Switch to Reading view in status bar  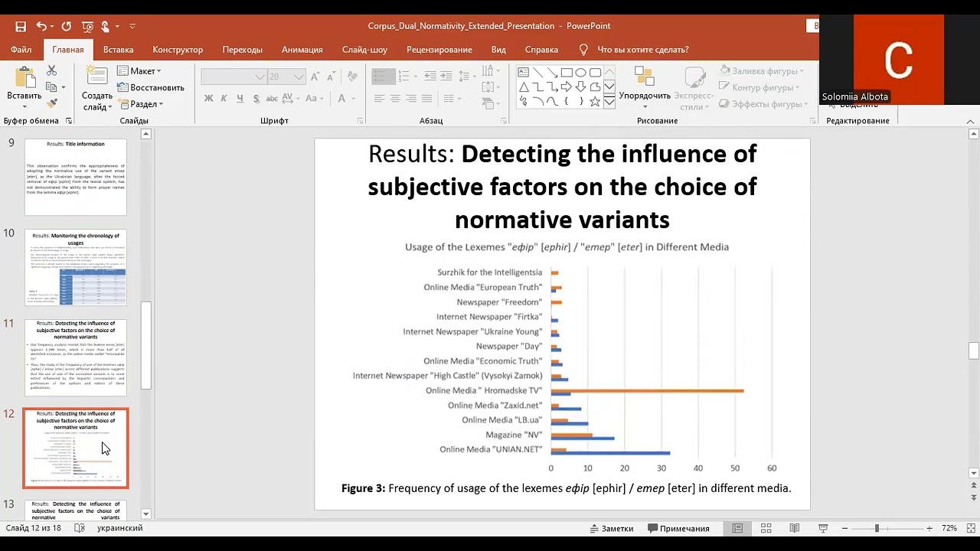click(x=795, y=528)
